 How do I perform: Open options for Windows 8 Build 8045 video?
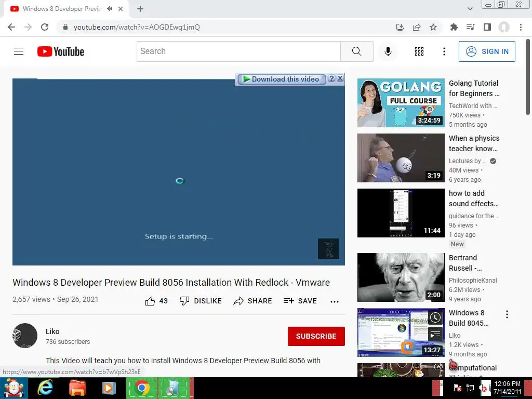click(507, 314)
